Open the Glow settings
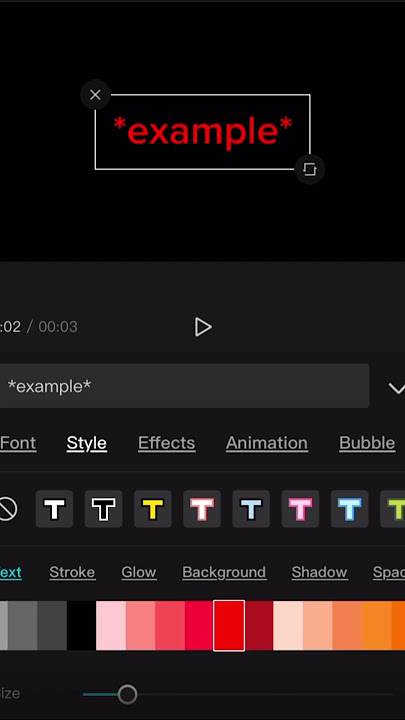Screen dimensions: 405x720 pos(139,572)
